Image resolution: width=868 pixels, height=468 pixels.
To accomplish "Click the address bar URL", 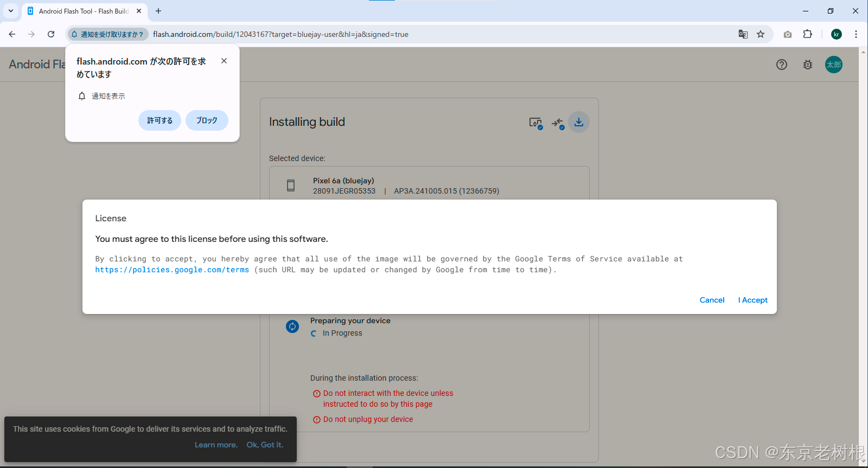I will pyautogui.click(x=280, y=34).
